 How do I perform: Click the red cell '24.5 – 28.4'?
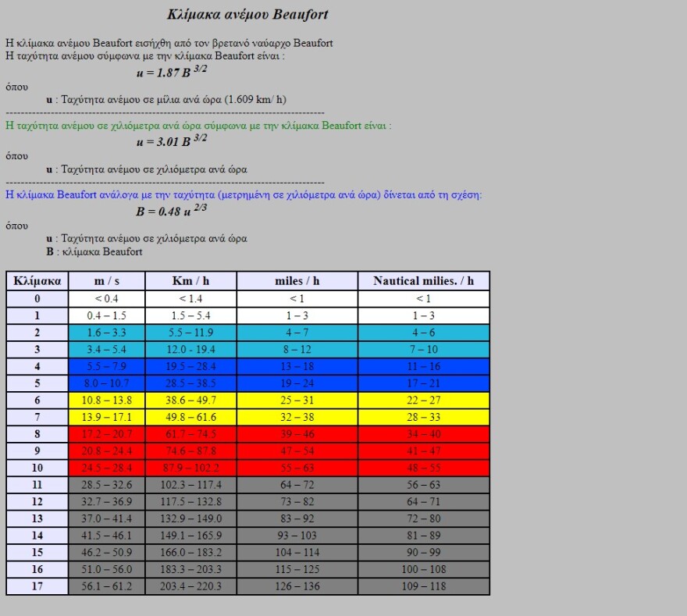coord(107,468)
